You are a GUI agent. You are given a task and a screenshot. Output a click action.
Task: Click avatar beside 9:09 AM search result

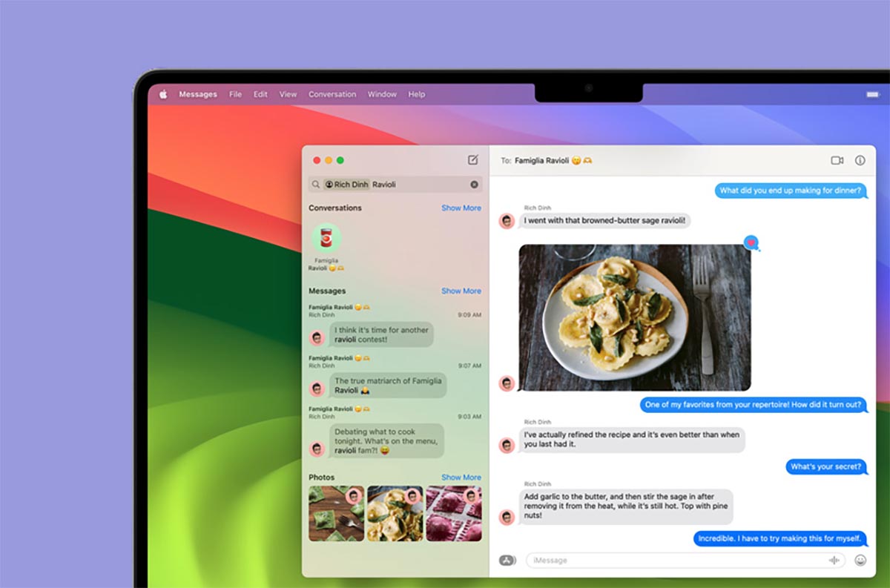[x=317, y=338]
